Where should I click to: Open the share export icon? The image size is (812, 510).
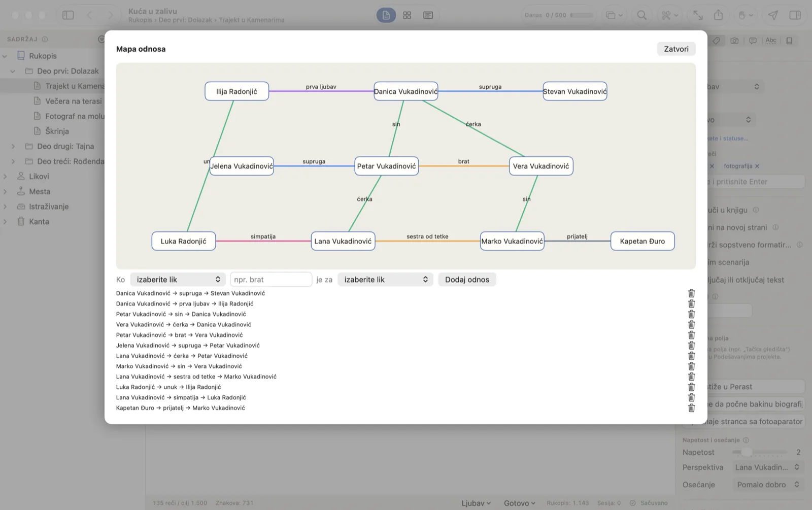(718, 15)
